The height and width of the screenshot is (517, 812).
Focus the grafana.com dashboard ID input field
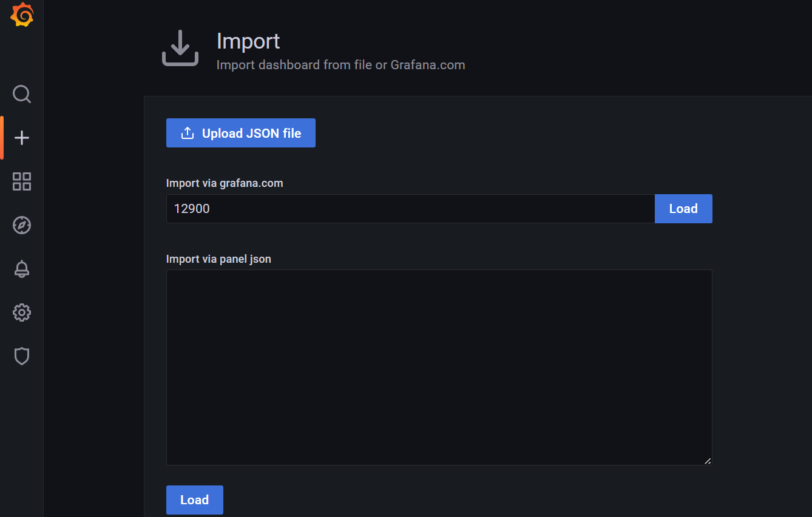[410, 209]
